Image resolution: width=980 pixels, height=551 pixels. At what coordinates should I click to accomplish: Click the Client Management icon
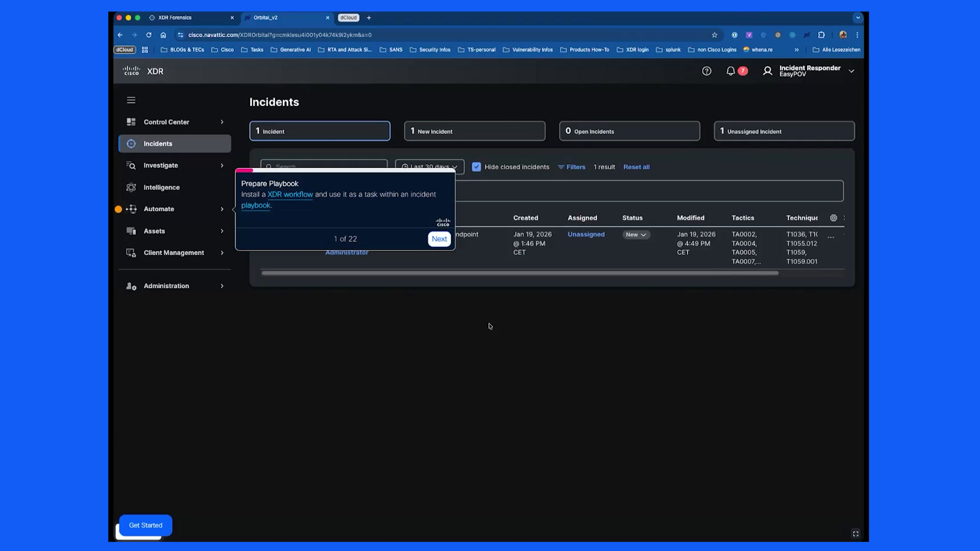[x=131, y=253]
